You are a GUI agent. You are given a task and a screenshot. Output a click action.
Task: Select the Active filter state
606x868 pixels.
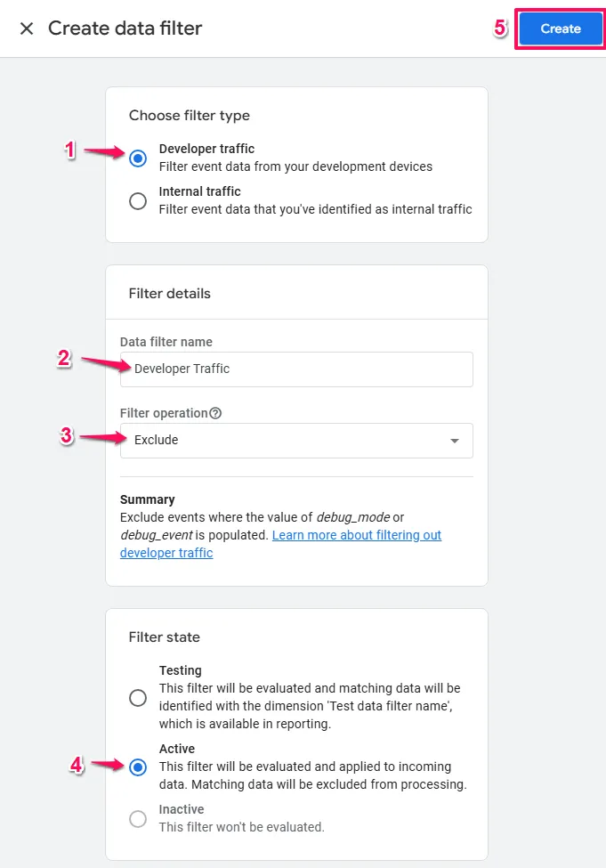(138, 767)
